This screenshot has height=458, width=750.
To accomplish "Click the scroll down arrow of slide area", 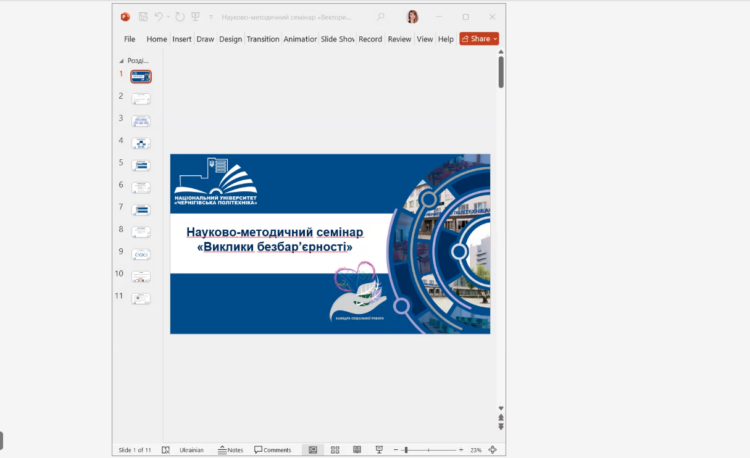I will [501, 408].
